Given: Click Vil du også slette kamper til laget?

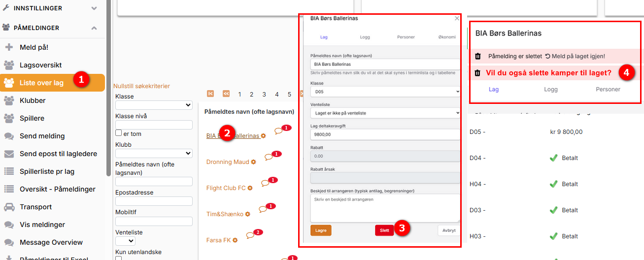Looking at the screenshot, I should tap(548, 73).
